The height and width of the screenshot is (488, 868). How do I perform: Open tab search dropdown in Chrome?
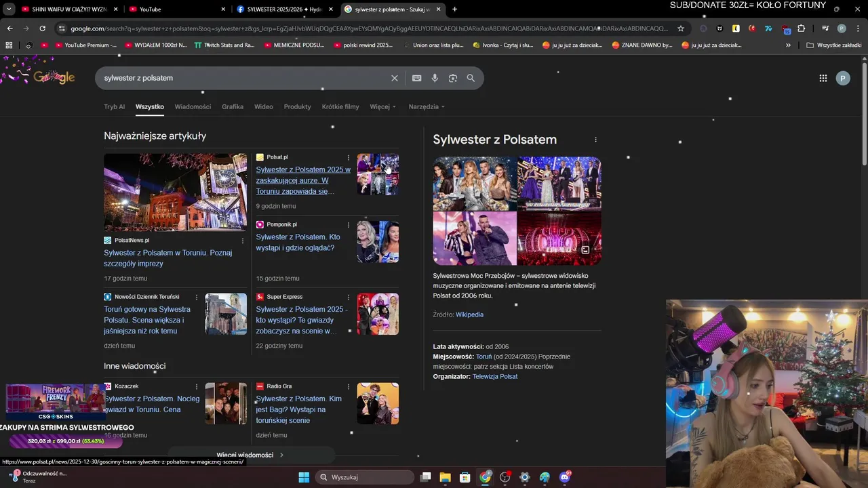(x=9, y=9)
